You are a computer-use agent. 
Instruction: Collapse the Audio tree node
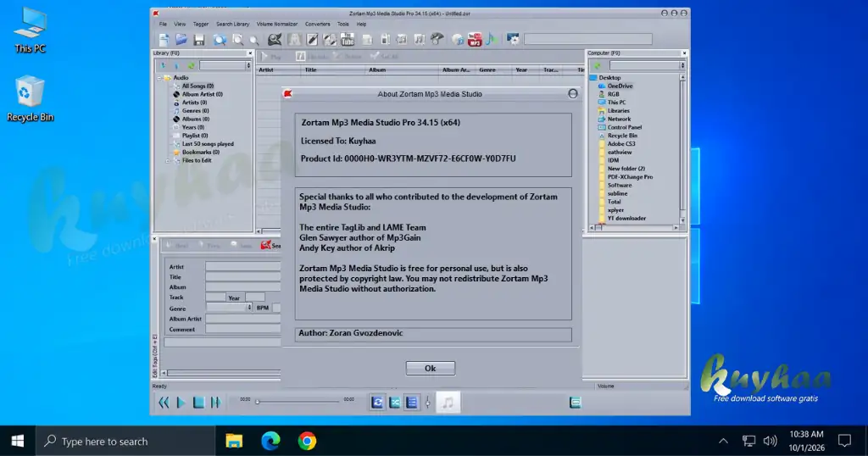pos(160,78)
